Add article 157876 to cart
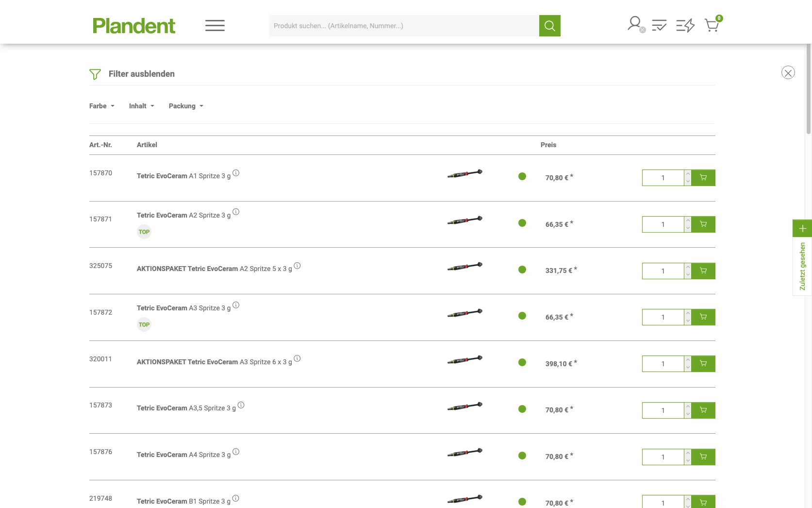Screen dimensions: 812x508 pyautogui.click(x=703, y=457)
